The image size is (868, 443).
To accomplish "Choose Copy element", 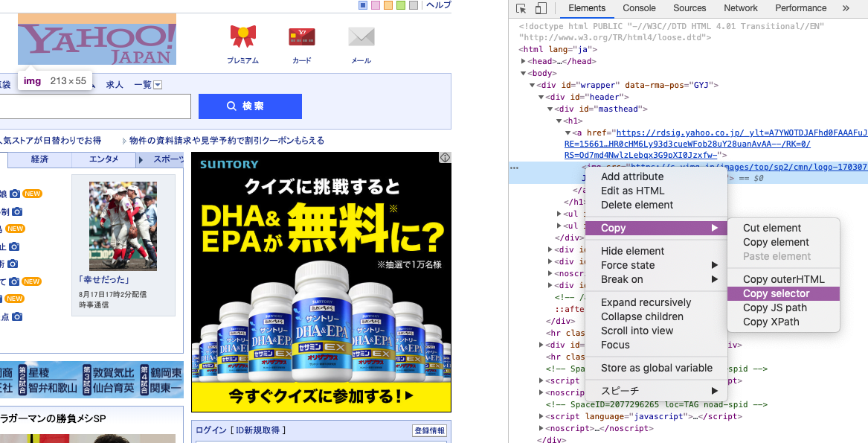I will 783,242.
